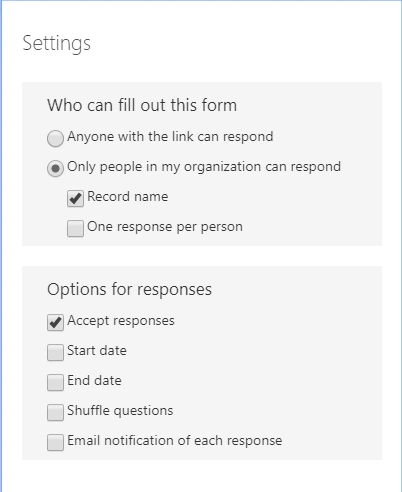Click the 'Shuffle questions' label text
The image size is (402, 492).
120,411
